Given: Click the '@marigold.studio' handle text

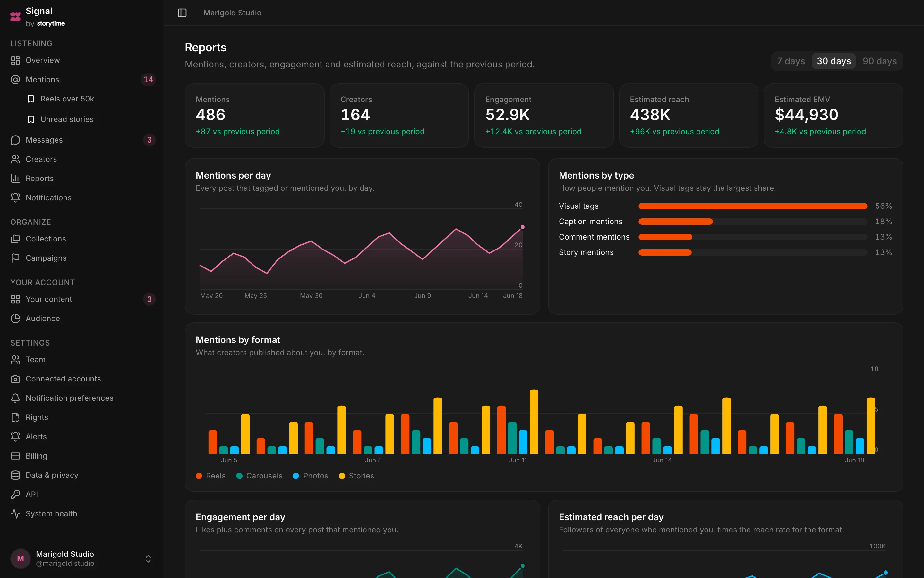Looking at the screenshot, I should [65, 564].
